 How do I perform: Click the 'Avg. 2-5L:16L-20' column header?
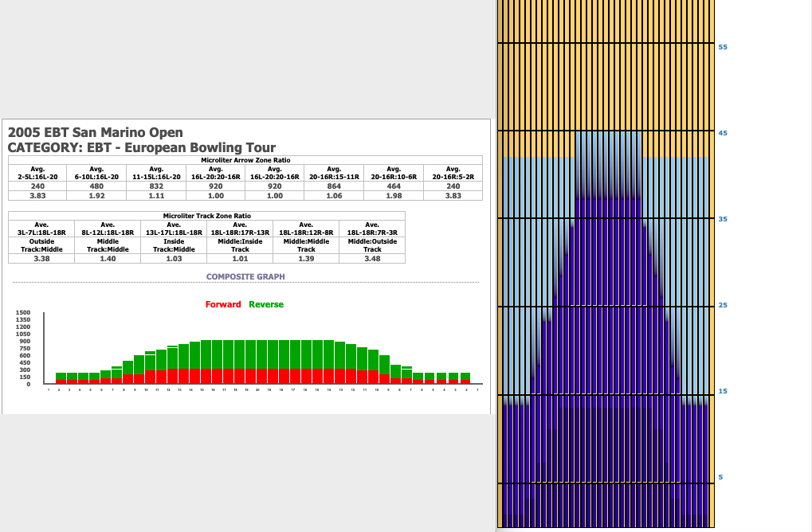point(37,173)
